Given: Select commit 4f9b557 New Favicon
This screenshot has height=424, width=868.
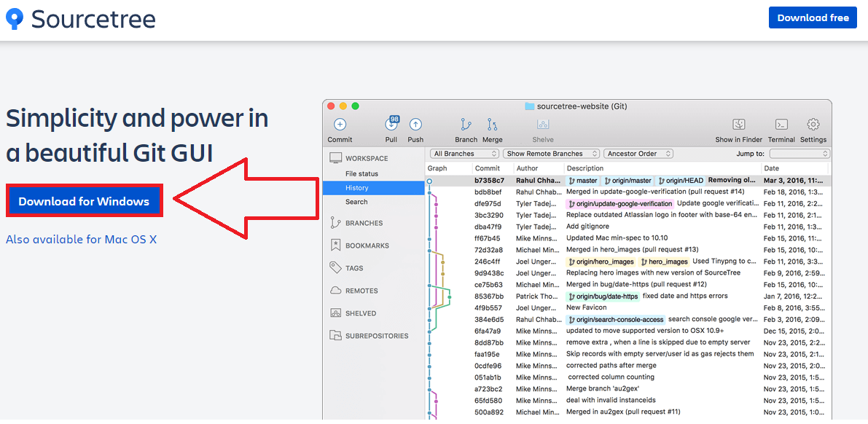Looking at the screenshot, I should [628, 307].
